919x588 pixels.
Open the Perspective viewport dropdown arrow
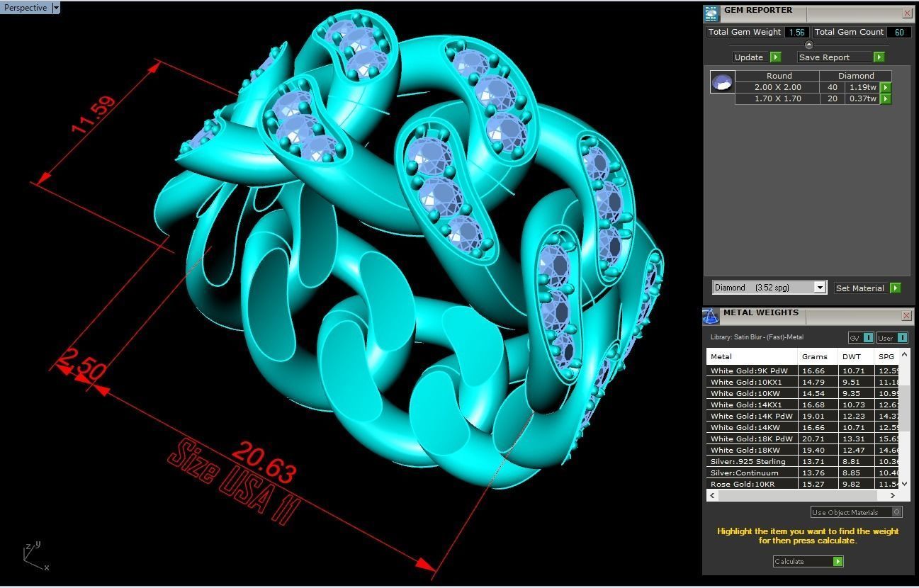[55, 8]
